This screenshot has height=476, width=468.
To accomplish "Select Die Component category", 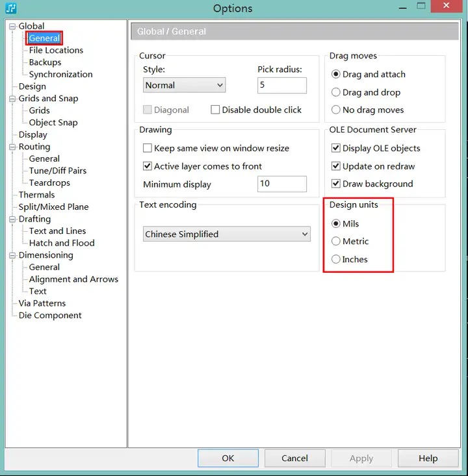I will tap(50, 316).
